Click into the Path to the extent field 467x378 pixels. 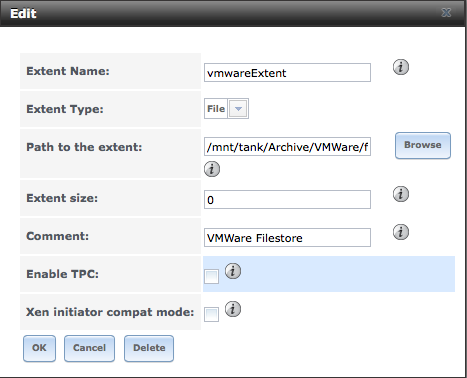287,147
